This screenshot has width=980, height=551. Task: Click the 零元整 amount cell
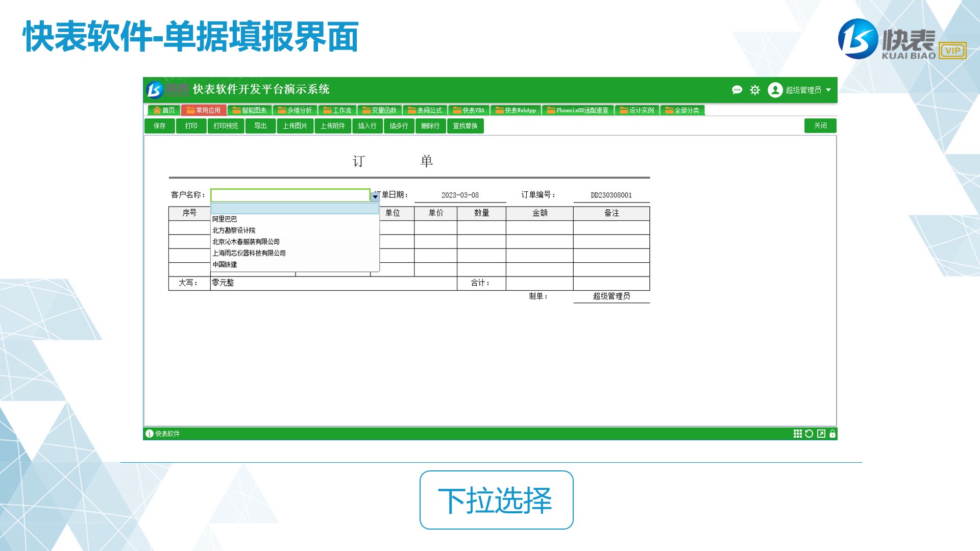(x=334, y=283)
